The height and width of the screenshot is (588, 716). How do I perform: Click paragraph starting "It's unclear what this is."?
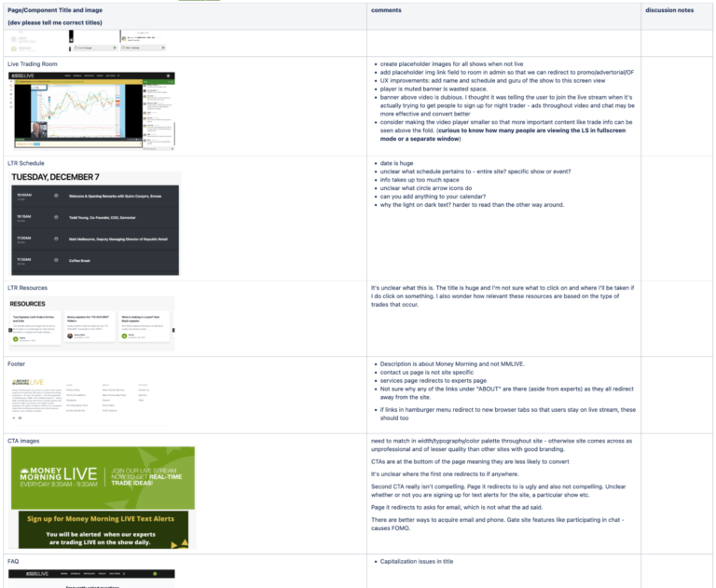pyautogui.click(x=503, y=296)
